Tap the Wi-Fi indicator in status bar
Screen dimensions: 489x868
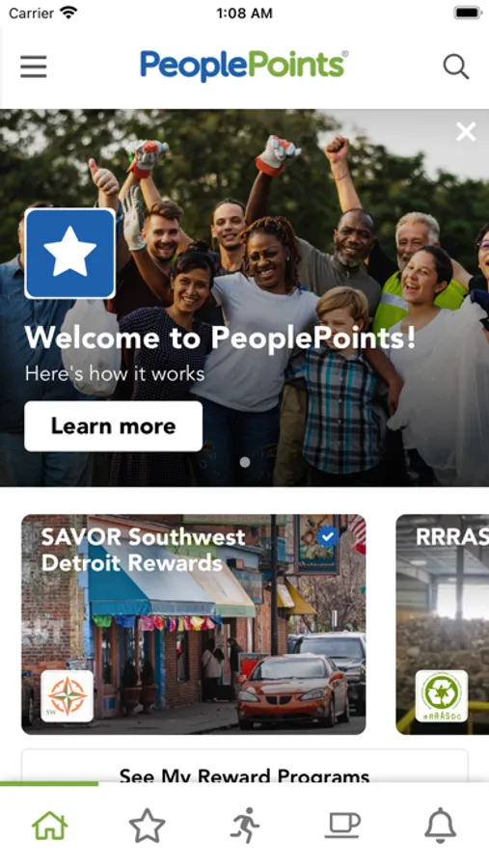pos(68,13)
